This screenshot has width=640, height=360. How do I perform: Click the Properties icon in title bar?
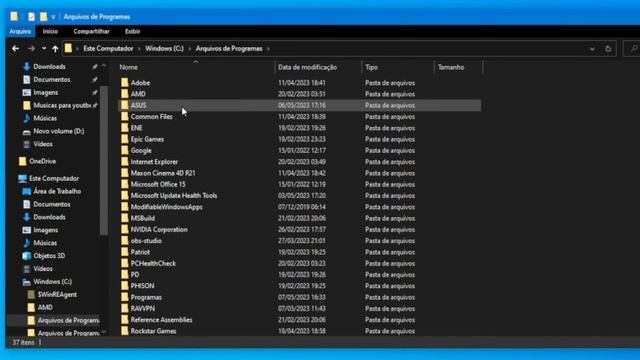pos(31,17)
